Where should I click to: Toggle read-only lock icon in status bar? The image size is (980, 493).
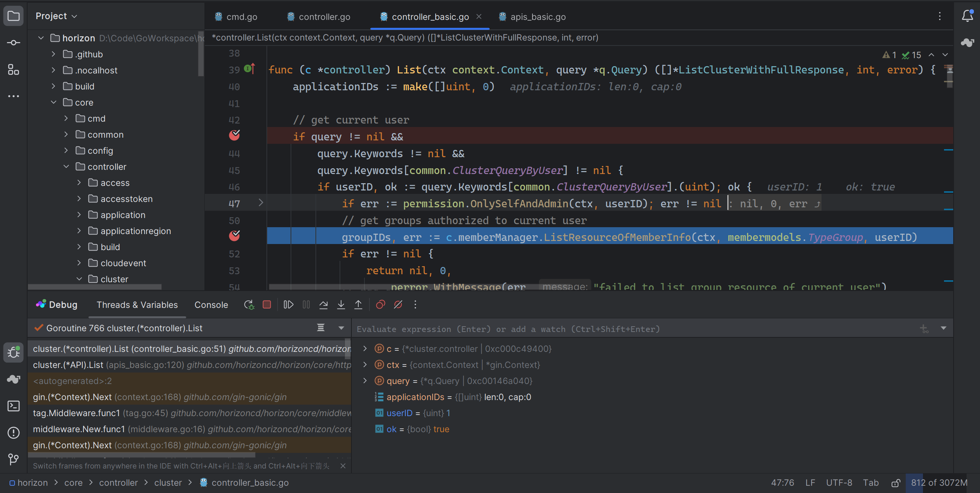pyautogui.click(x=895, y=483)
